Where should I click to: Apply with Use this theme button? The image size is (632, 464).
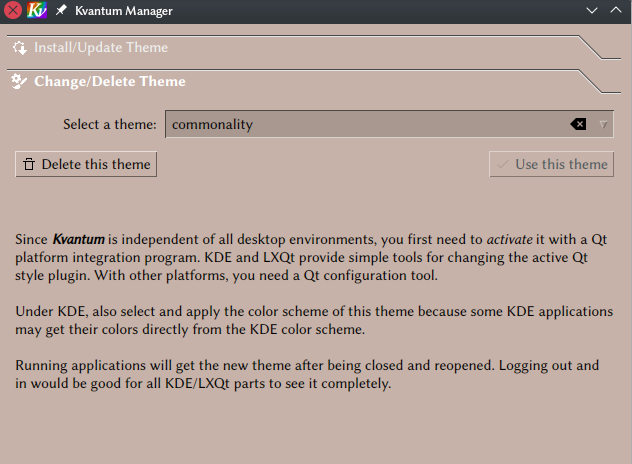tap(551, 164)
